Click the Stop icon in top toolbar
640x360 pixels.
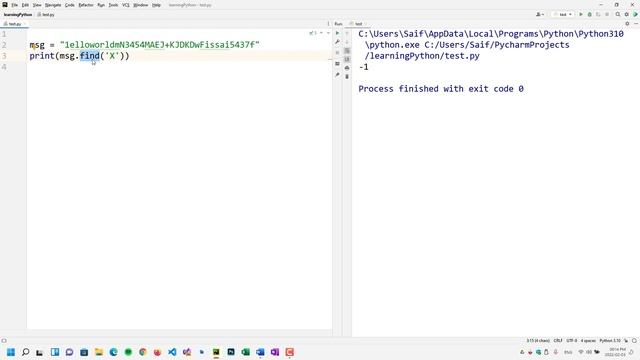click(x=607, y=14)
